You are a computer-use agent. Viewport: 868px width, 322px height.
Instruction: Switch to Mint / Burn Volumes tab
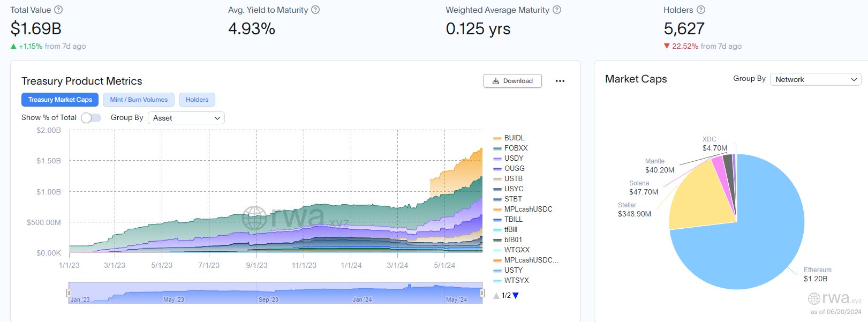coord(139,100)
